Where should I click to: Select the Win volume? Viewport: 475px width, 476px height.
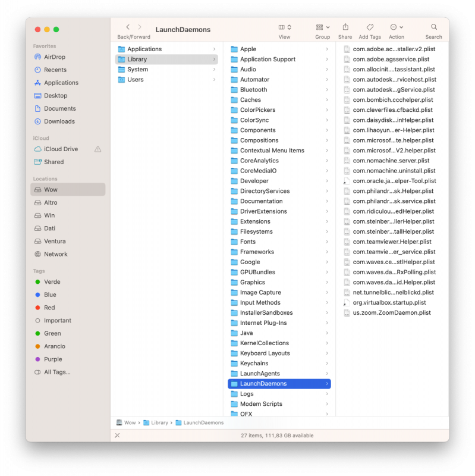(x=68, y=215)
